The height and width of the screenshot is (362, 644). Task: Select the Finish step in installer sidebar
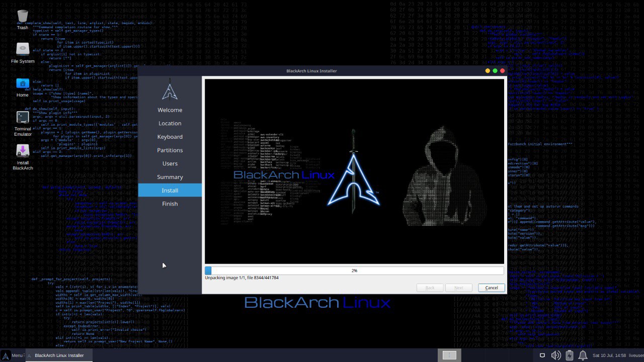click(x=170, y=204)
